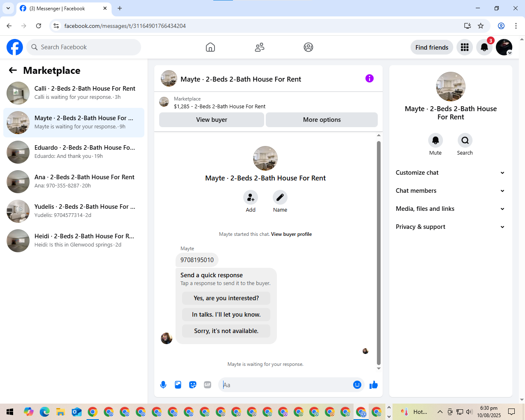The height and width of the screenshot is (420, 525).
Task: Open Eduardo's conversation
Action: [74, 152]
